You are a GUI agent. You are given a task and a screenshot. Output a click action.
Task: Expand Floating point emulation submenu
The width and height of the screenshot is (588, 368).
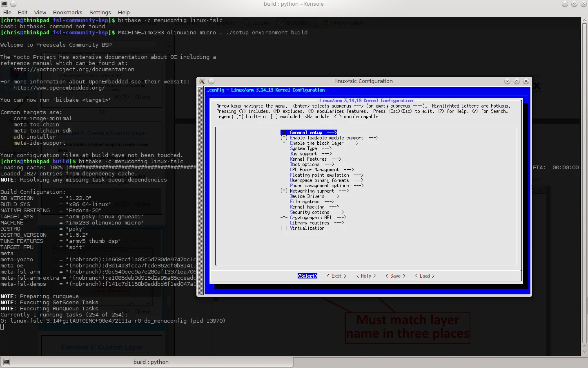coord(327,175)
